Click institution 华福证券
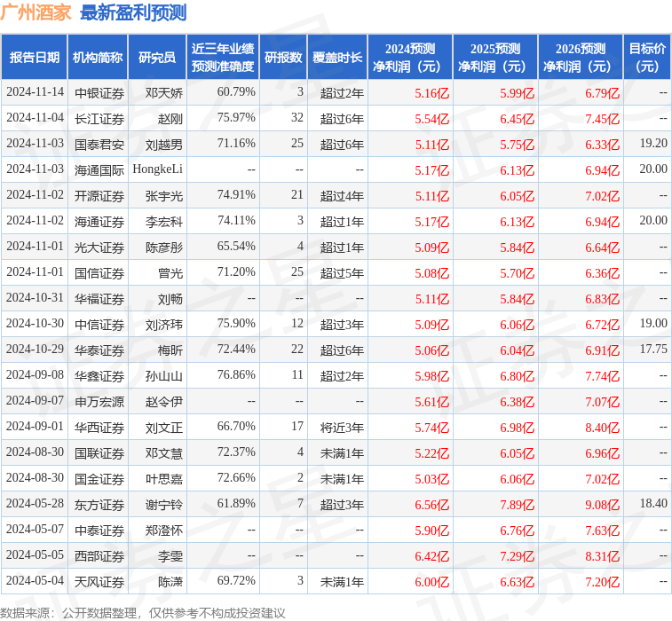The image size is (672, 621). [x=99, y=298]
